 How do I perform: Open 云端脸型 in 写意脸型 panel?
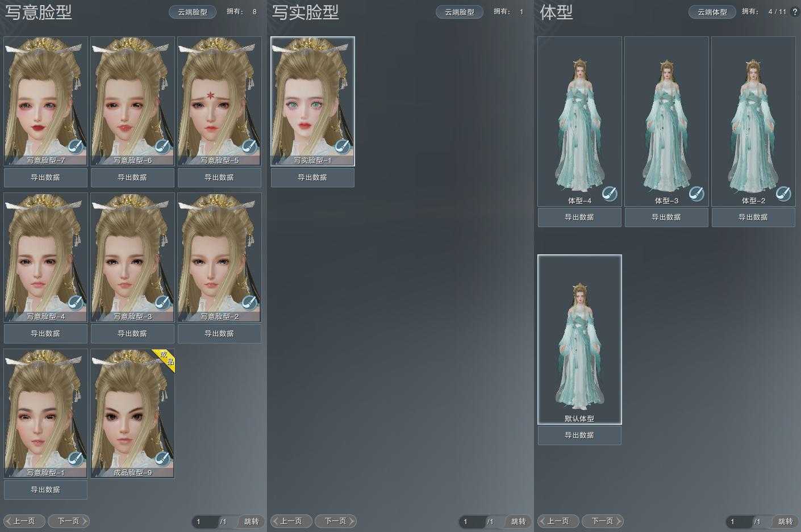(193, 12)
